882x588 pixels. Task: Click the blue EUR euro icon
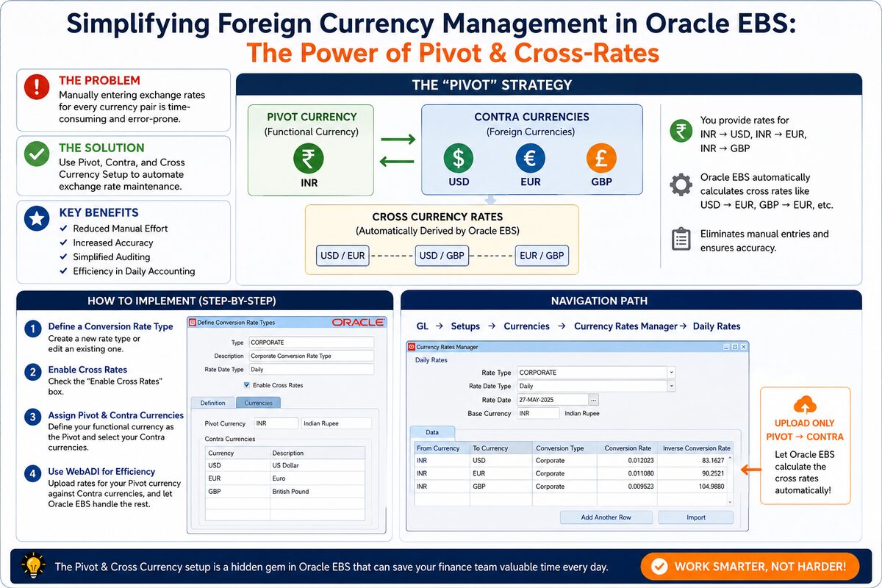point(530,159)
